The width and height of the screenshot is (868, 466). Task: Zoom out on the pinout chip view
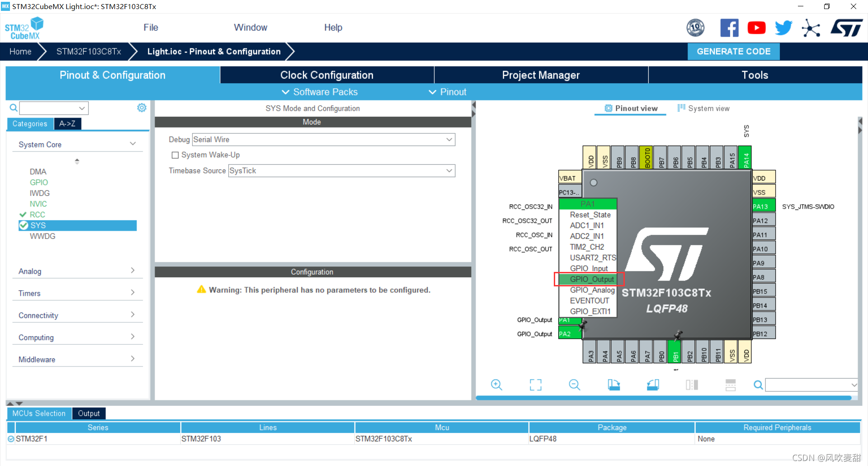[575, 385]
